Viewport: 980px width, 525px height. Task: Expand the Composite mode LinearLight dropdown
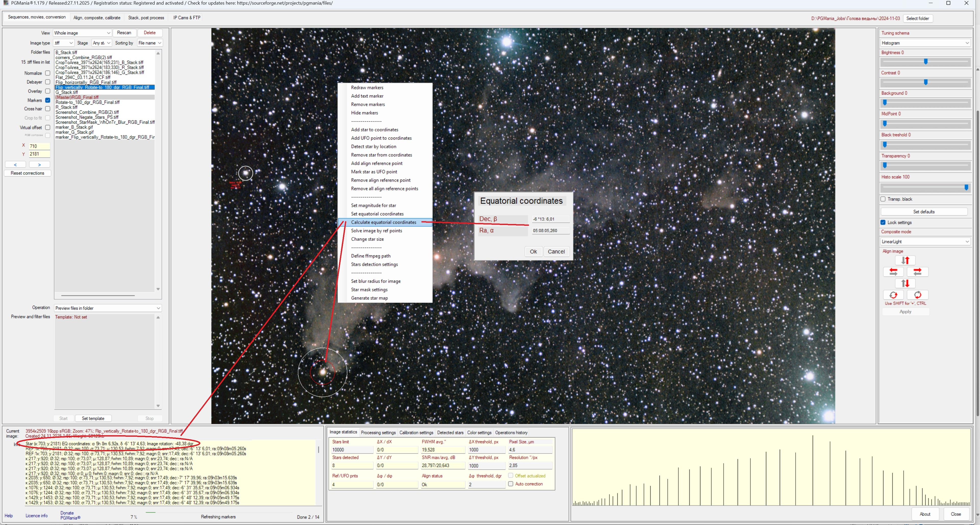click(925, 241)
